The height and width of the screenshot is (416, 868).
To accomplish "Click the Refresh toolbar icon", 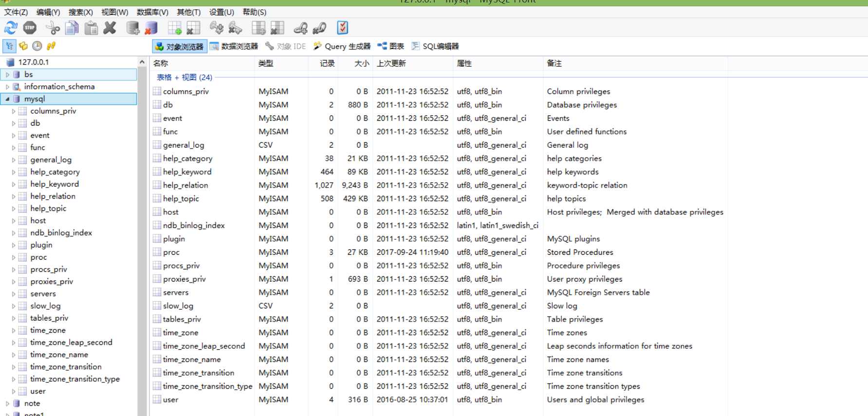I will (11, 28).
